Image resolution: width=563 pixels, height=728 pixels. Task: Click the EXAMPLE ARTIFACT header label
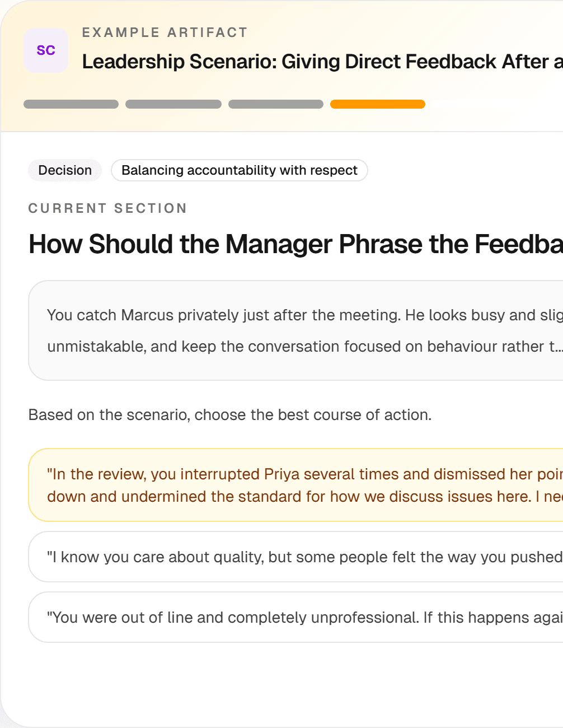point(165,32)
